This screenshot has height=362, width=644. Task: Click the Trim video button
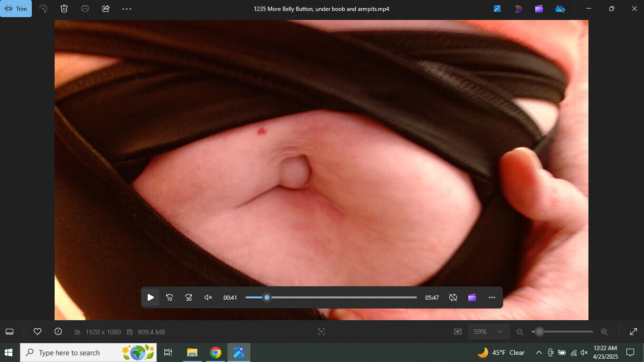tap(16, 9)
